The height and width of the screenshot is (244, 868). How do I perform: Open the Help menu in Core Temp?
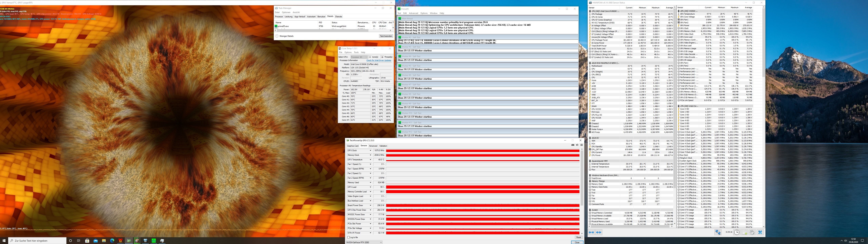pos(363,52)
